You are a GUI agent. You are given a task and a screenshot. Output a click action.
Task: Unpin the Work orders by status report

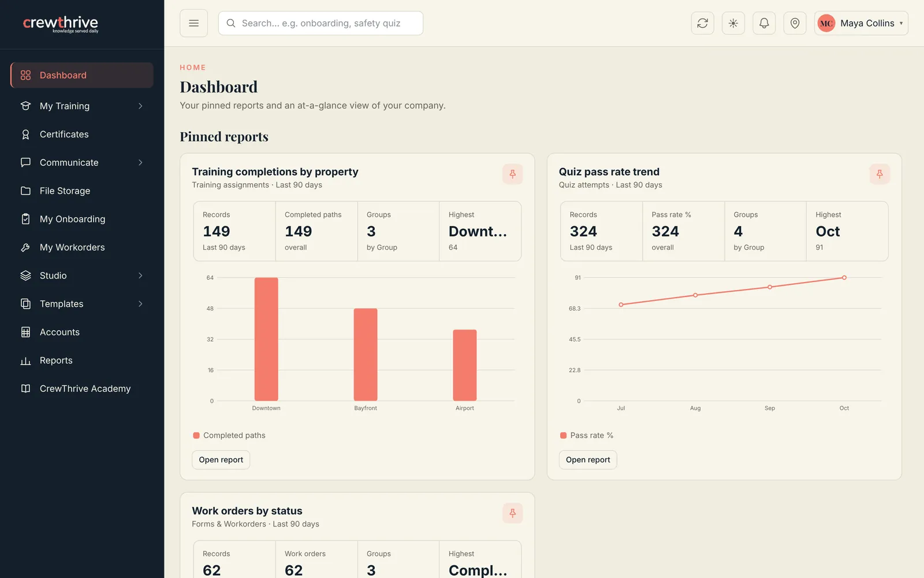click(x=512, y=513)
